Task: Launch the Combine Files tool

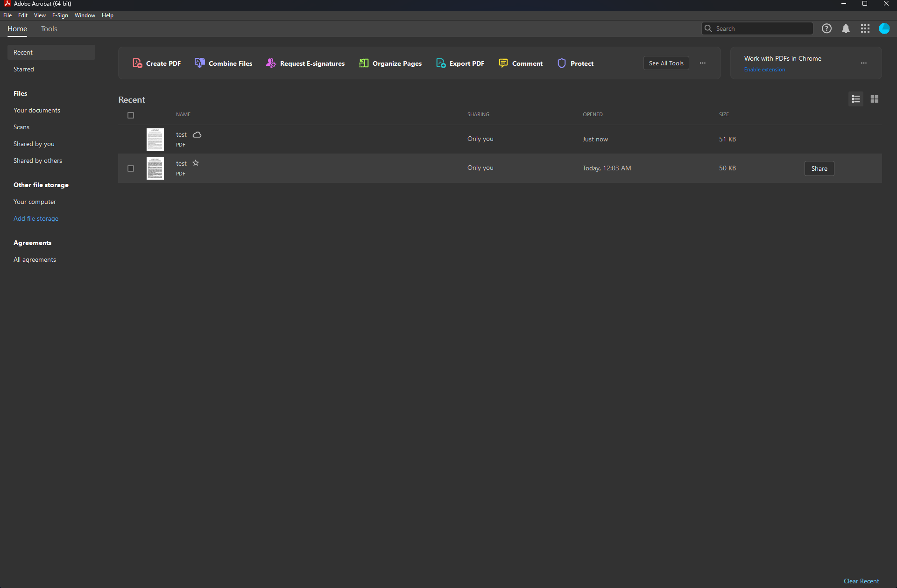Action: (x=224, y=63)
